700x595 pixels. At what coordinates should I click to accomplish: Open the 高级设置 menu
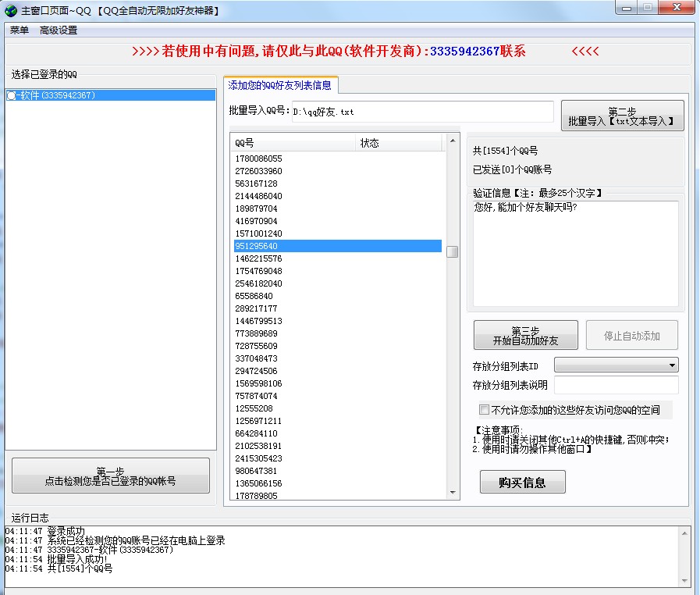[x=59, y=30]
